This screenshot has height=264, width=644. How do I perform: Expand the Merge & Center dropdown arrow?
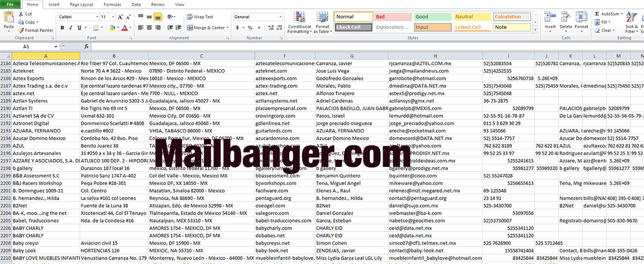(228, 27)
